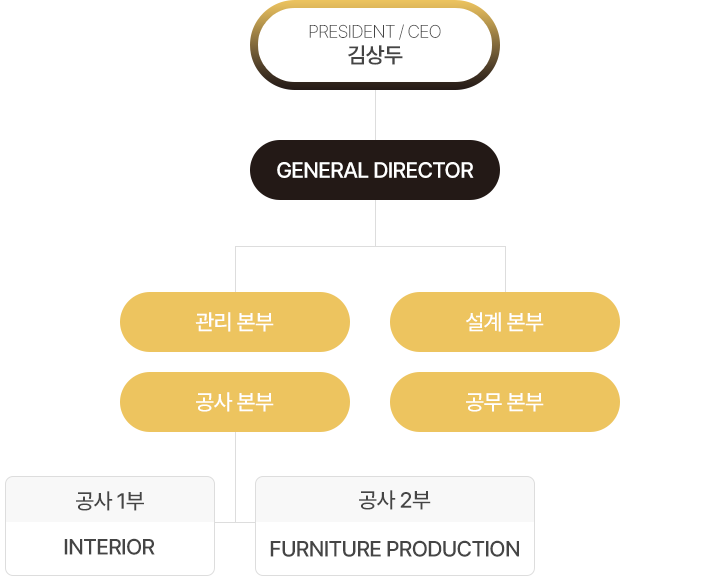
Task: Select the 공사 본부 yellow pill
Action: tap(235, 402)
